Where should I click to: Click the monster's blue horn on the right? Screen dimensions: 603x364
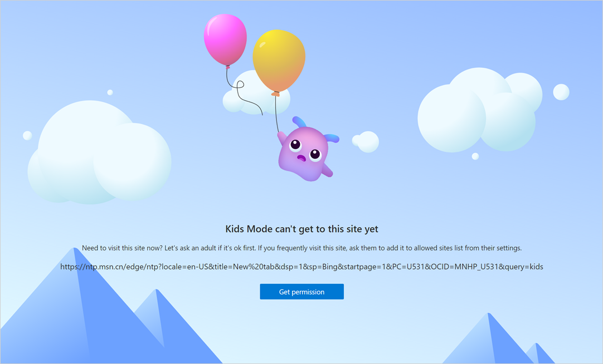[332, 137]
